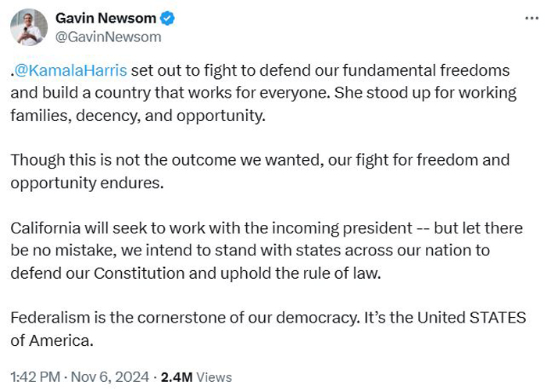Open the three-dot more options menu
547x392 pixels.
(531, 18)
